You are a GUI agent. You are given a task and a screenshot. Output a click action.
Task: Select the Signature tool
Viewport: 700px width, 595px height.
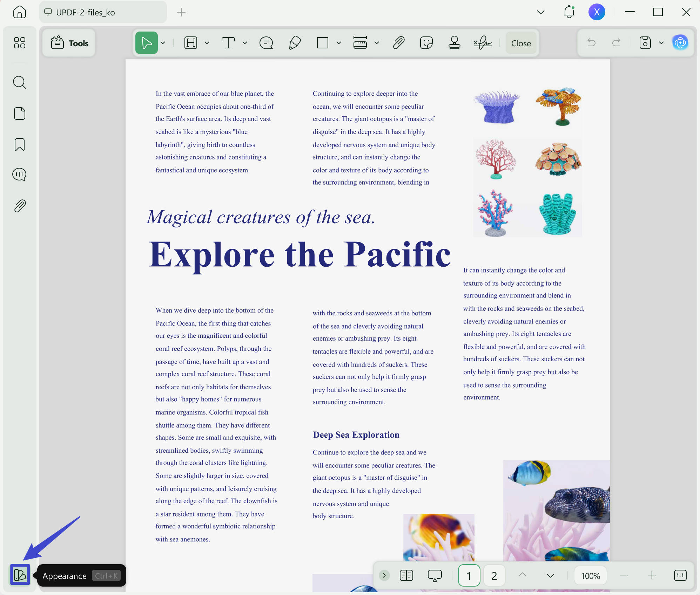click(x=483, y=43)
